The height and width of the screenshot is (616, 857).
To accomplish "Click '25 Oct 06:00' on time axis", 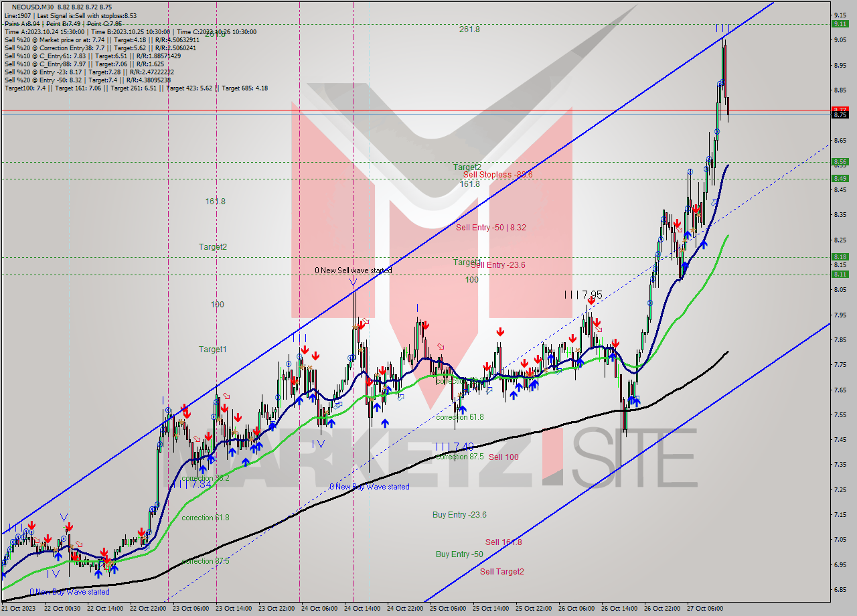I will coord(449,609).
